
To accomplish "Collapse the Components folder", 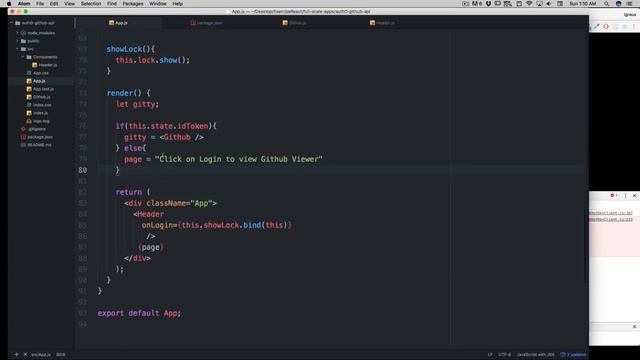I will 23,57.
